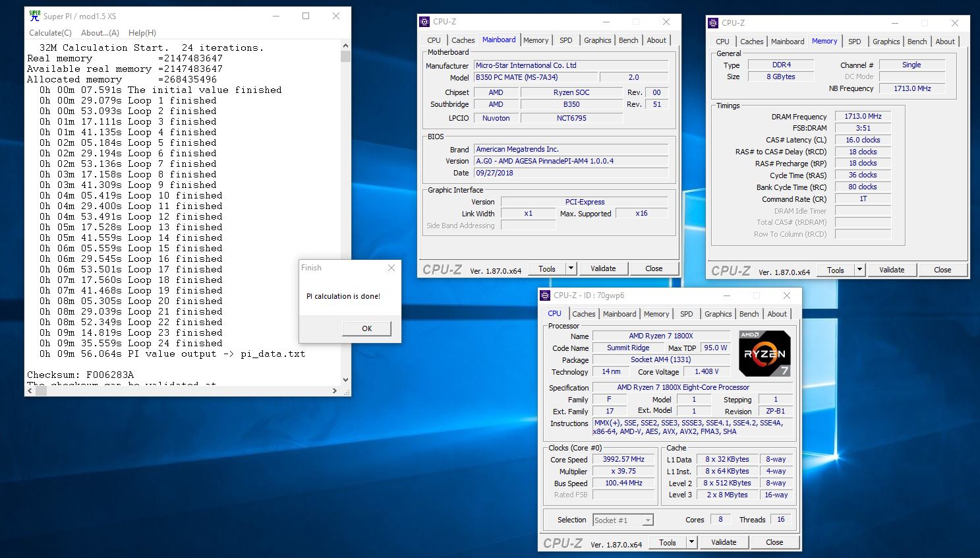Click Close button in the 70gwp6 CPU-Z window
The image size is (980, 558).
pos(774,542)
